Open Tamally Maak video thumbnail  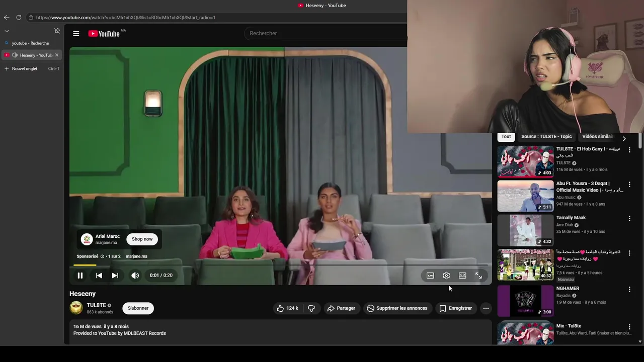(x=525, y=230)
